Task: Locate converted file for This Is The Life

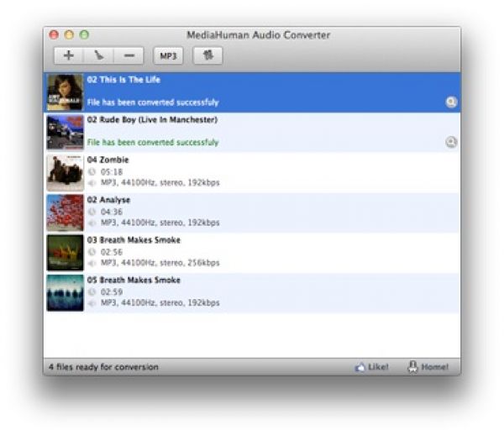Action: click(x=451, y=102)
